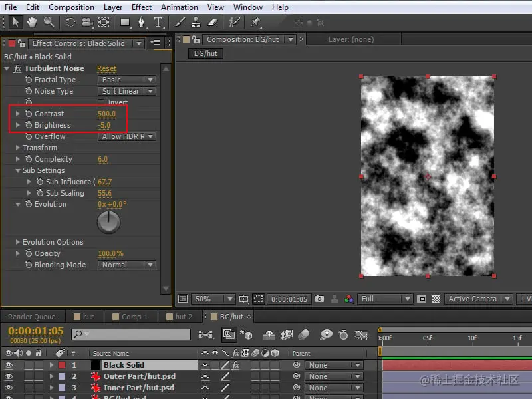Activate the Horizontal Type tool
This screenshot has width=532, height=399.
click(x=158, y=22)
